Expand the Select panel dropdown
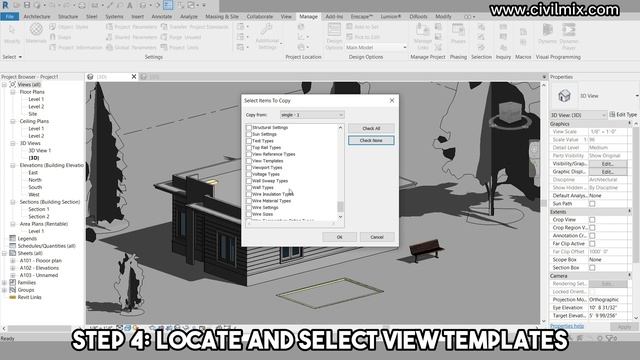The width and height of the screenshot is (640, 360). [12, 57]
